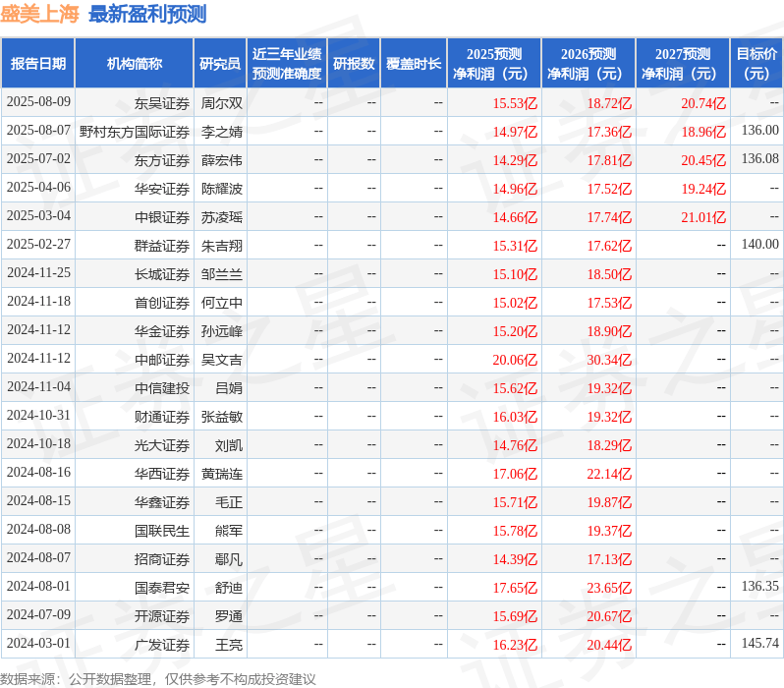Click the 22.14亿 forecast value
The height and width of the screenshot is (688, 784).
coord(609,475)
